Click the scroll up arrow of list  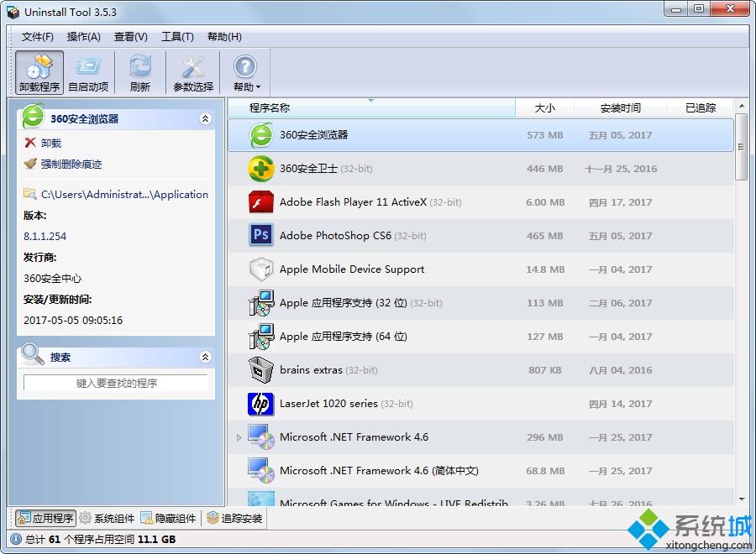point(742,106)
